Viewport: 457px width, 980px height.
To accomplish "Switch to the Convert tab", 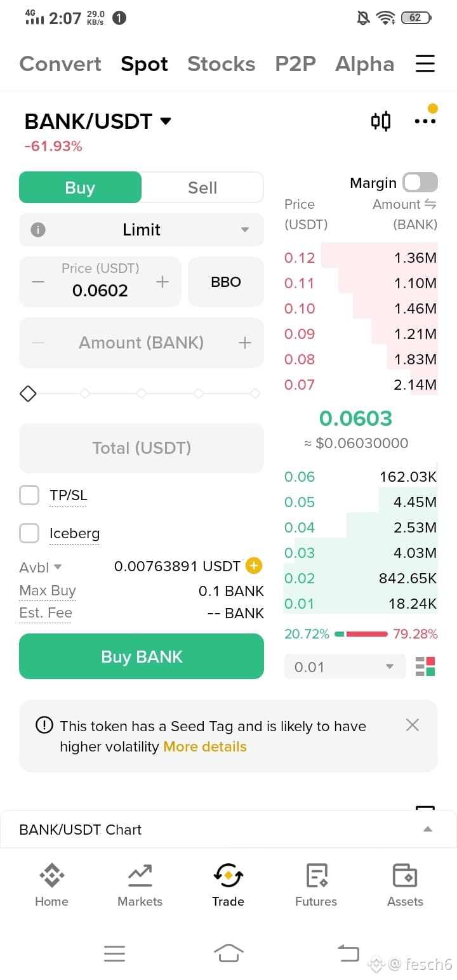I will pos(60,64).
